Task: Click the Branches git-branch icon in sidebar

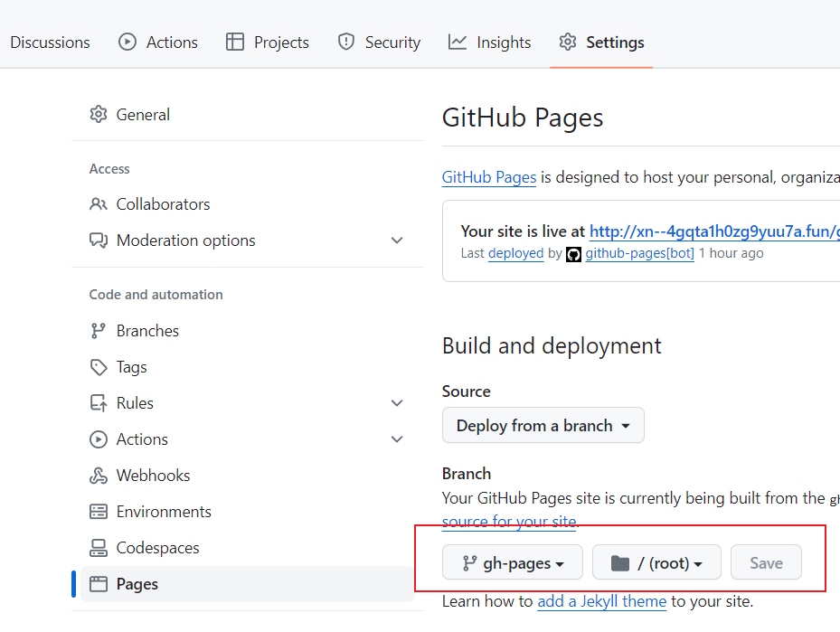Action: pyautogui.click(x=98, y=331)
